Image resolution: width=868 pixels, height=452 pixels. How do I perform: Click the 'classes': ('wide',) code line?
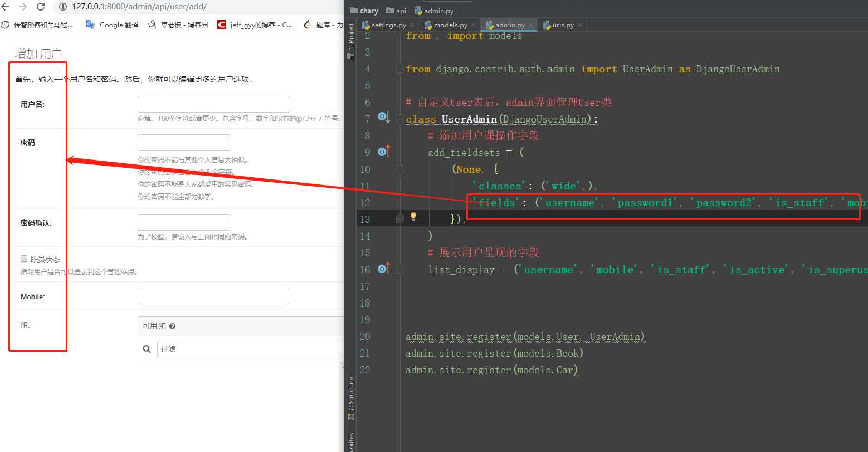[535, 186]
